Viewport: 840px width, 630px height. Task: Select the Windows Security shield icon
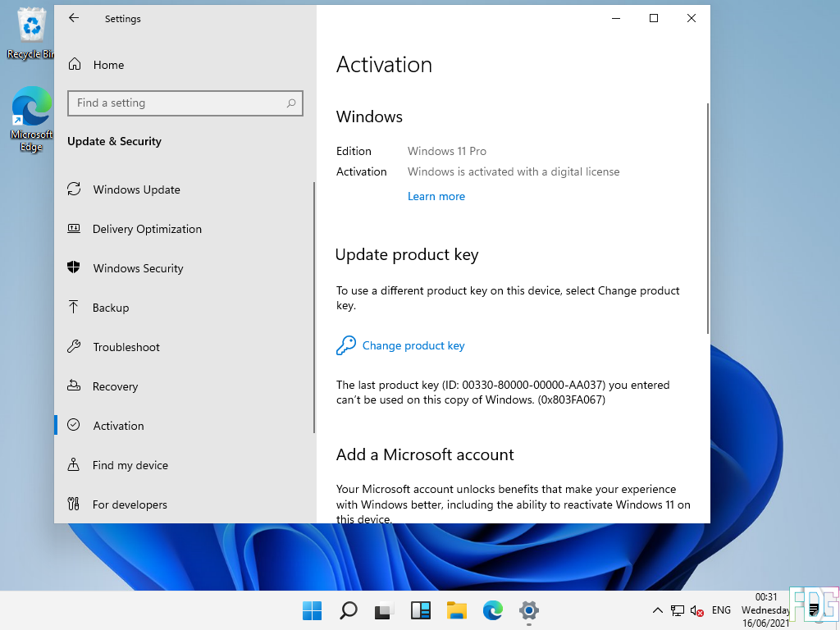(74, 267)
